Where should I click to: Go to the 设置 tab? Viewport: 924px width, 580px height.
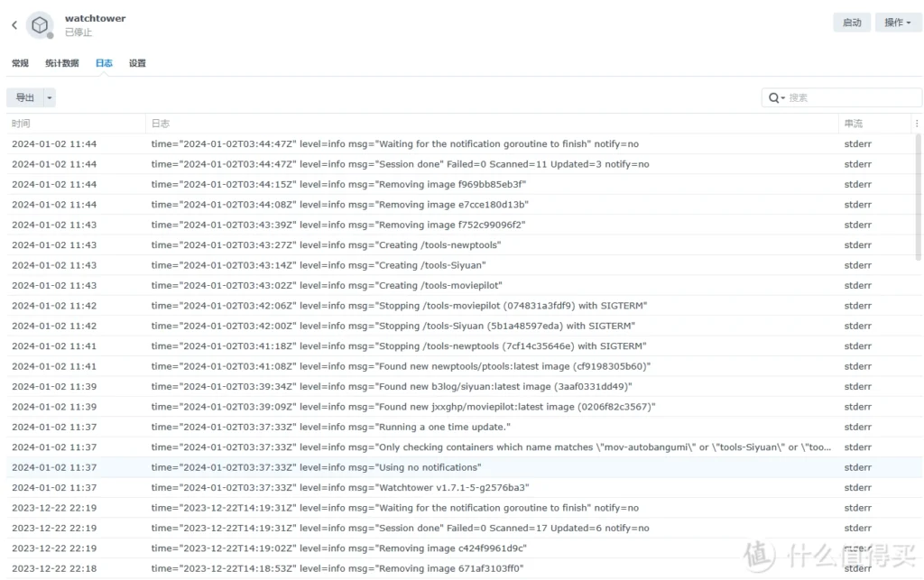coord(137,63)
